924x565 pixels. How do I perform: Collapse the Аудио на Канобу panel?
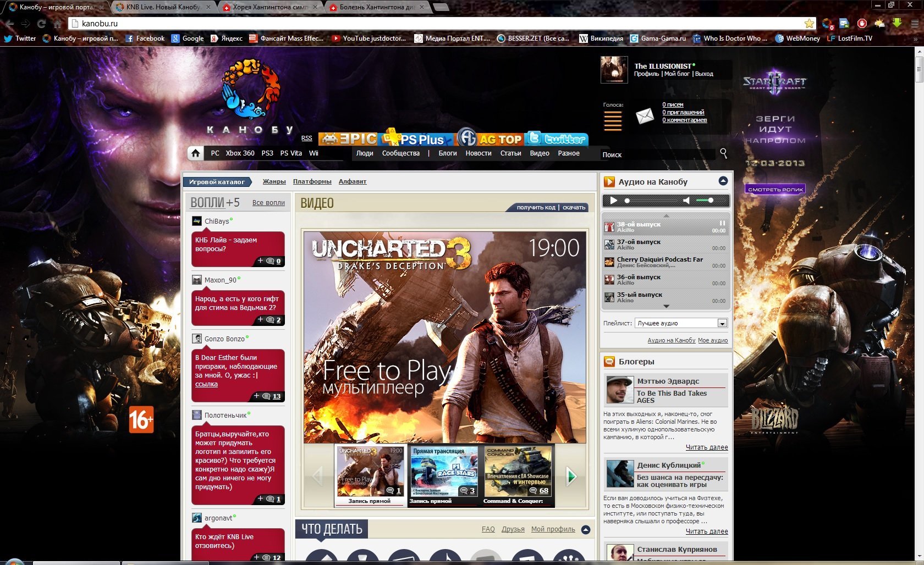coord(723,181)
